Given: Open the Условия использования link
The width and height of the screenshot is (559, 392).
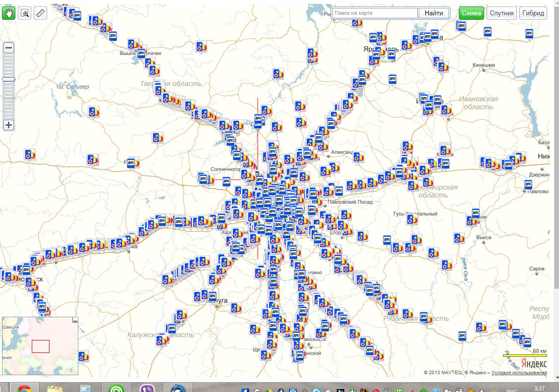Looking at the screenshot, I should pos(519,372).
